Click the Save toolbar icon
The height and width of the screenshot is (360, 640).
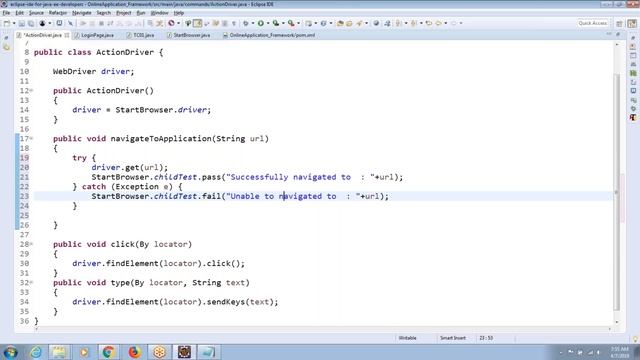click(22, 23)
